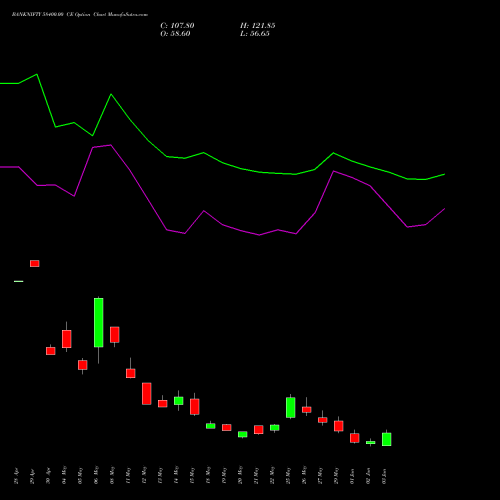The width and height of the screenshot is (500, 500).
Task: Select the open value O: 58.60
Action: [x=175, y=34]
